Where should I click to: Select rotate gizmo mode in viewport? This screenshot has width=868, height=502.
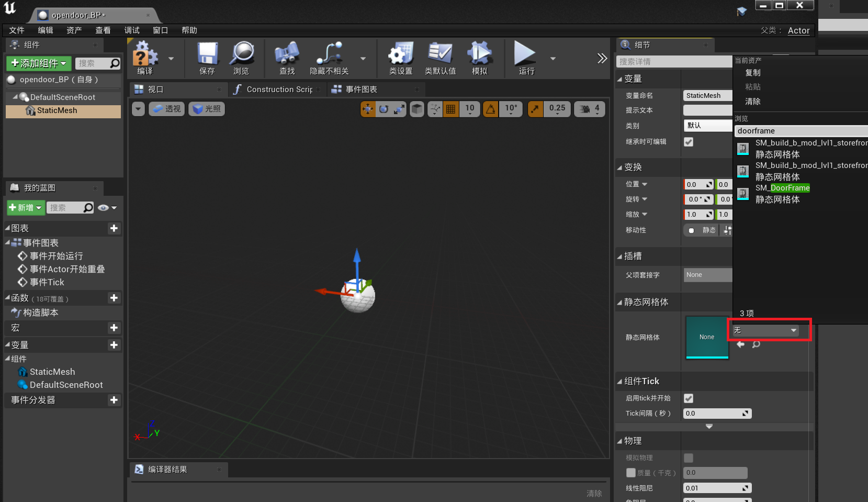(x=384, y=109)
